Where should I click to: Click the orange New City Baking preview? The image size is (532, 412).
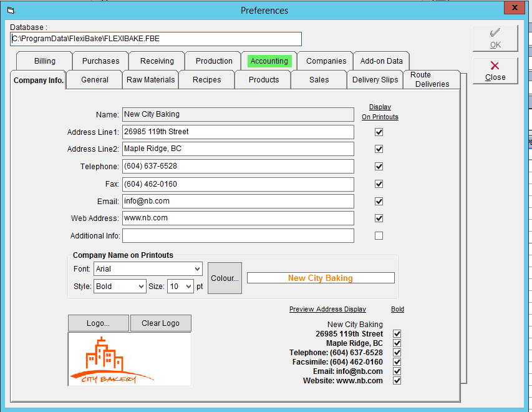coord(321,278)
